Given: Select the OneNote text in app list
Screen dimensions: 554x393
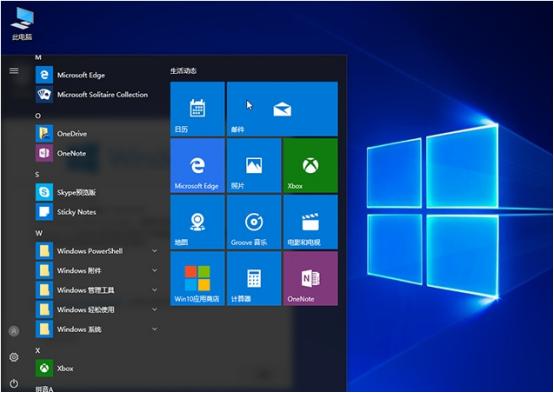Looking at the screenshot, I should [x=71, y=153].
